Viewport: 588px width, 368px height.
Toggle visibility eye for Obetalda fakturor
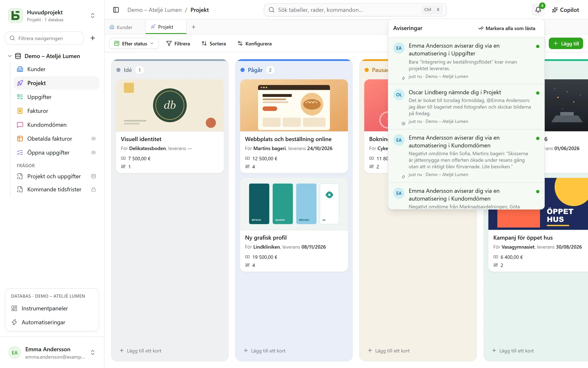94,138
